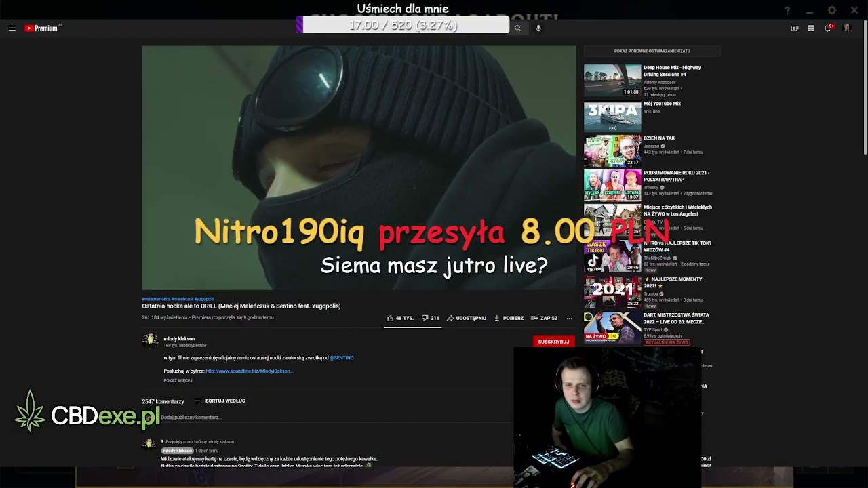Click POKAŻ PONOWNE ODTWARZANIE CZATU button

[x=652, y=51]
